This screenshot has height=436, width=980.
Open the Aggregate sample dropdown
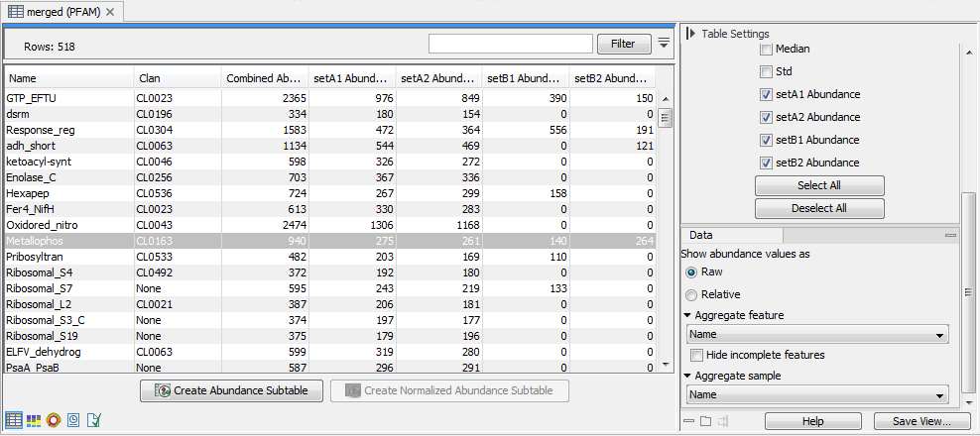tap(816, 395)
